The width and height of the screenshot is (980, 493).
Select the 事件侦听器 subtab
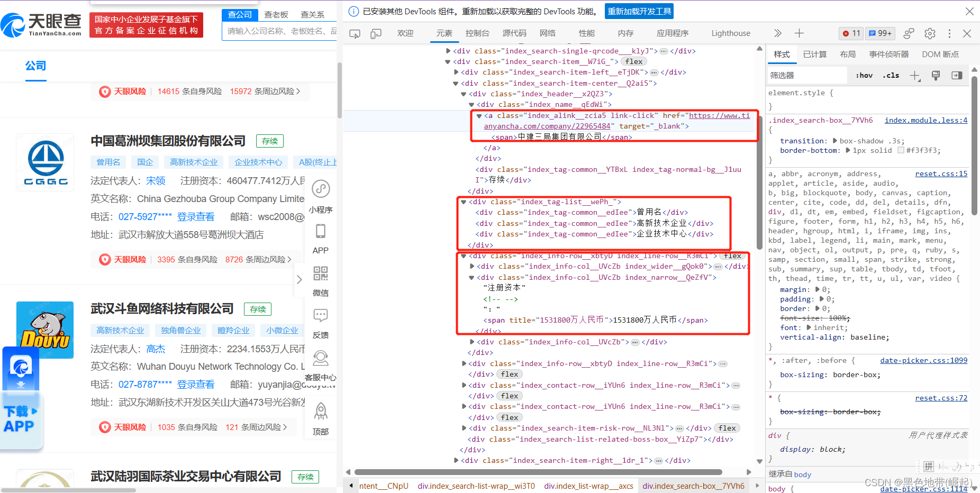tap(889, 54)
